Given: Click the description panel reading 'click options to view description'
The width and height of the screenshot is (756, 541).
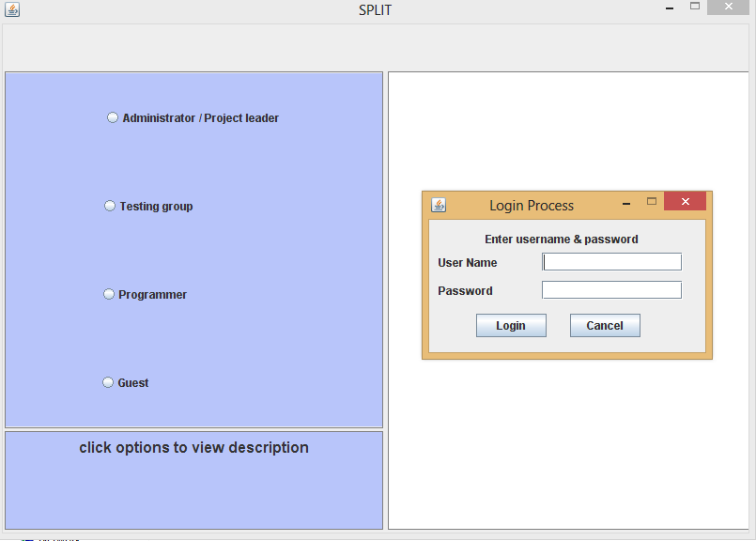Looking at the screenshot, I should [193, 448].
